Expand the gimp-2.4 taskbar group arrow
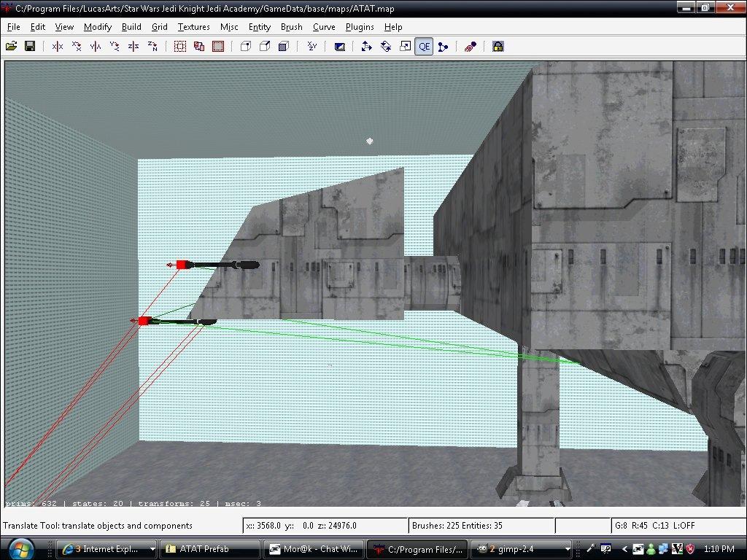The image size is (747, 560). 568,549
